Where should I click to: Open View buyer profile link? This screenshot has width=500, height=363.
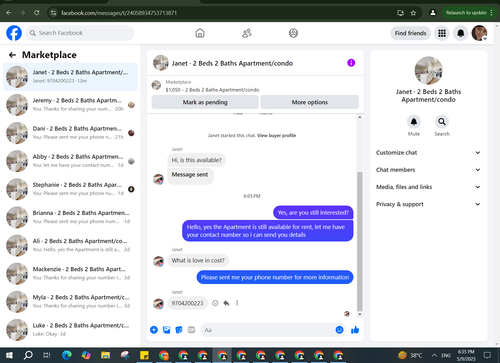click(x=276, y=135)
